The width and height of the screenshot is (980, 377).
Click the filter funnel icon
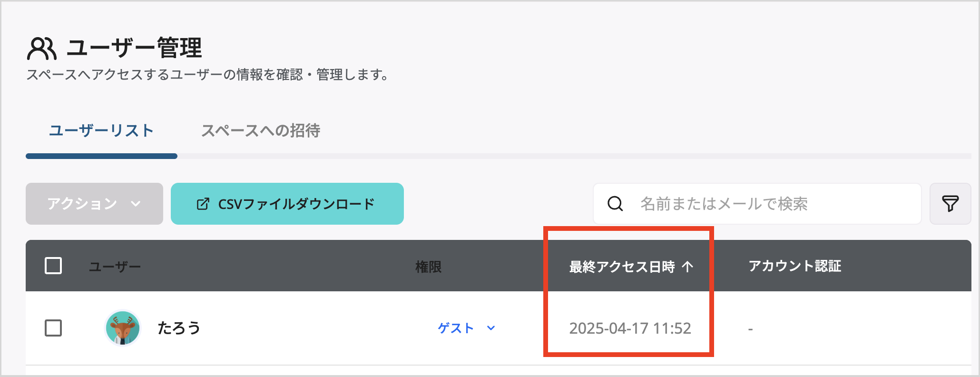click(x=950, y=204)
